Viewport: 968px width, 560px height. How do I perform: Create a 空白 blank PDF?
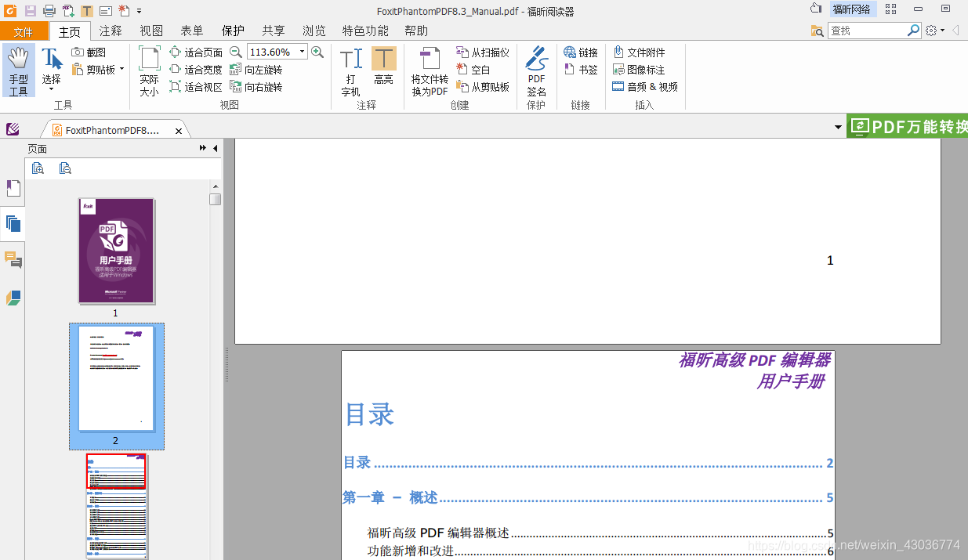click(x=473, y=70)
